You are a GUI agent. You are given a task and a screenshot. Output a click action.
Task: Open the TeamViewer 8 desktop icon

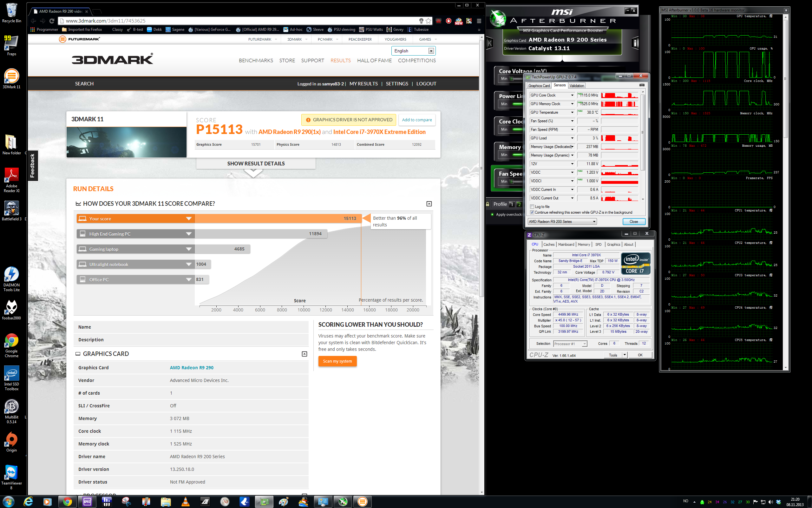pyautogui.click(x=11, y=478)
